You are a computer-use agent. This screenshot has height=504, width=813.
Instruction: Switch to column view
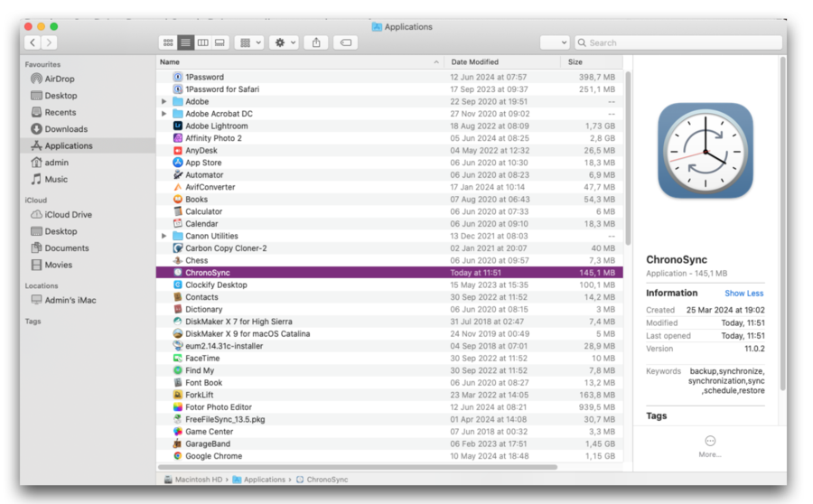202,42
